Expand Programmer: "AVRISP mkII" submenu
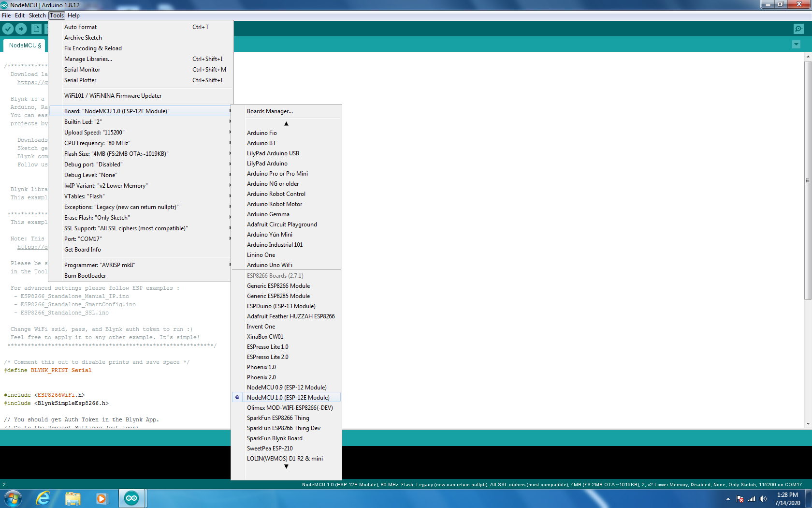 pos(140,265)
